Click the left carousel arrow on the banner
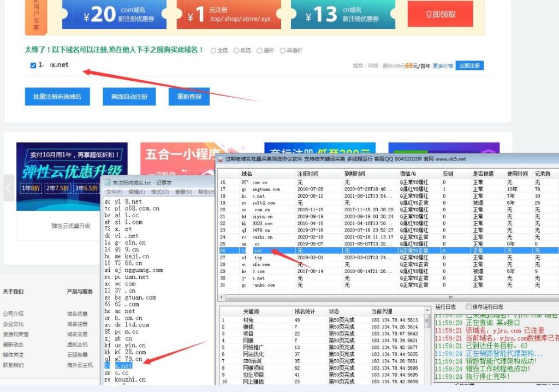 tap(8, 188)
